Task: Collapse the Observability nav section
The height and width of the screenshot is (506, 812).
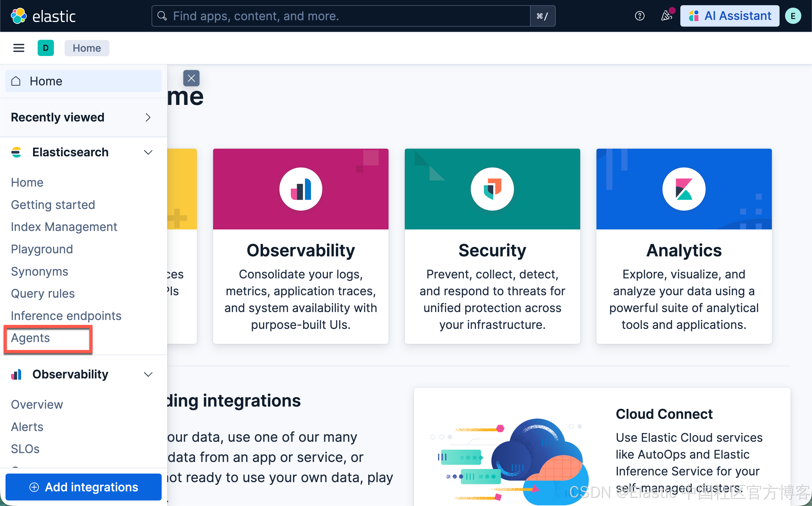Action: pos(148,374)
